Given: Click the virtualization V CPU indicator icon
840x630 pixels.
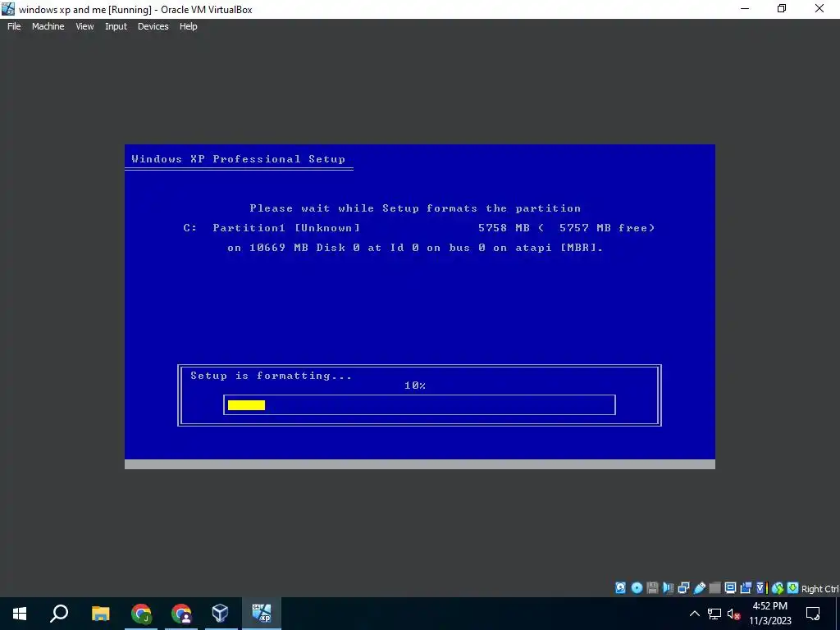Looking at the screenshot, I should [x=761, y=588].
